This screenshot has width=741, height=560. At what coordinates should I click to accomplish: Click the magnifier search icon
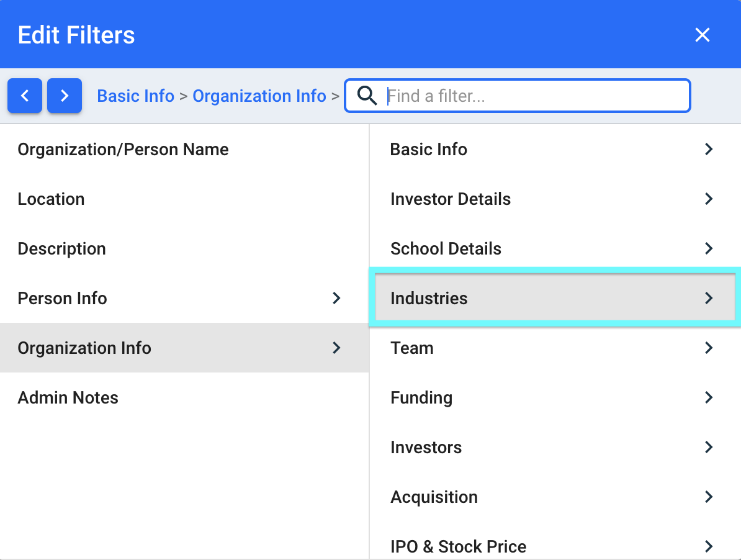point(367,96)
